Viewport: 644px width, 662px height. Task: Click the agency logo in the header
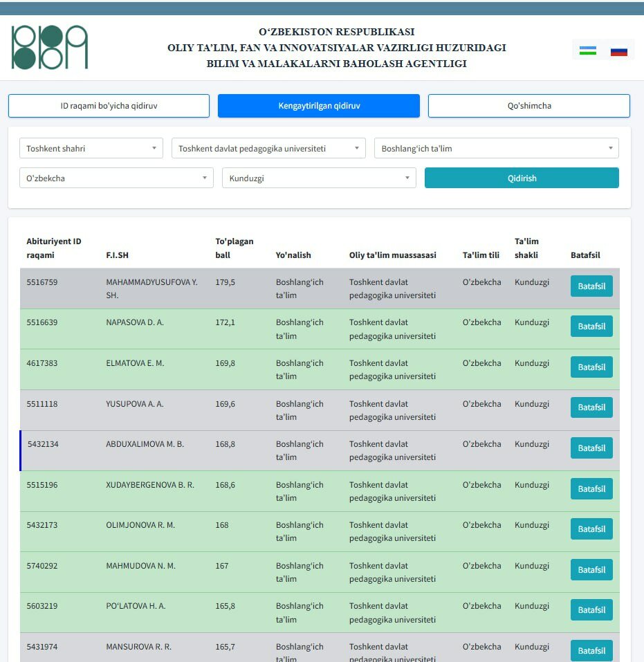click(50, 47)
